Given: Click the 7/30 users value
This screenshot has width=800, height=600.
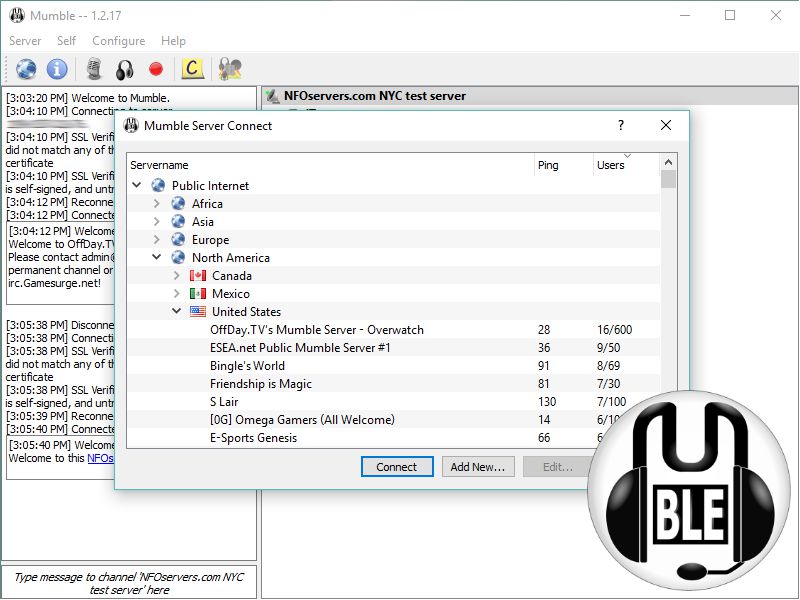Looking at the screenshot, I should (x=609, y=384).
